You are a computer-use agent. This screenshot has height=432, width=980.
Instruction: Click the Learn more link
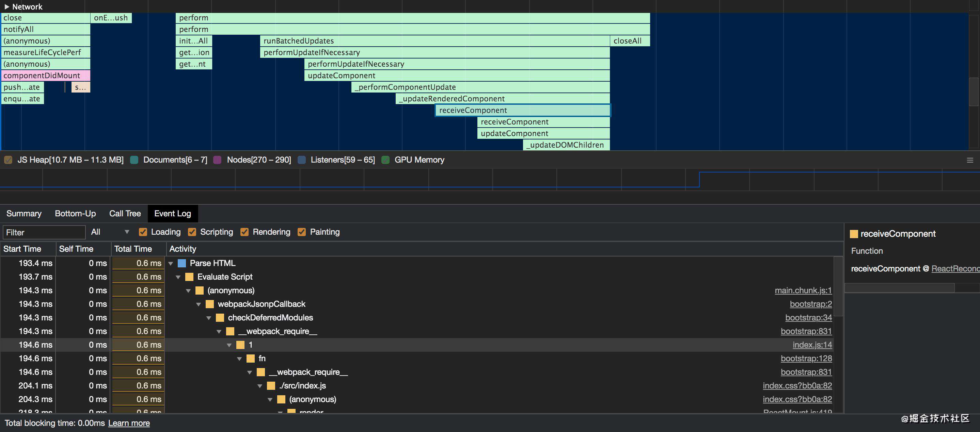(129, 423)
